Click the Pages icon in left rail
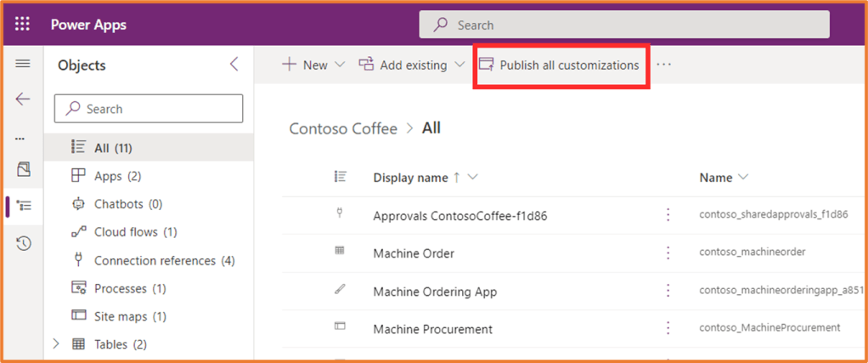 coord(24,170)
